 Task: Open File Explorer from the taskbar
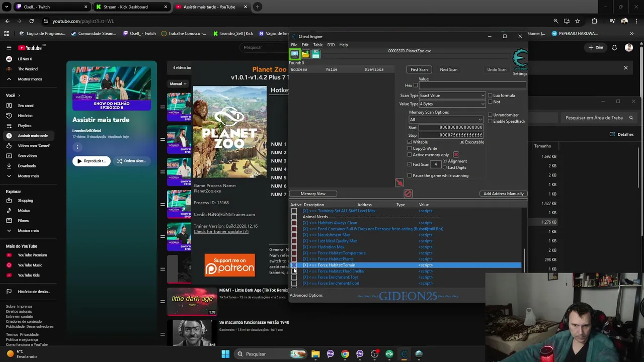pos(315,354)
